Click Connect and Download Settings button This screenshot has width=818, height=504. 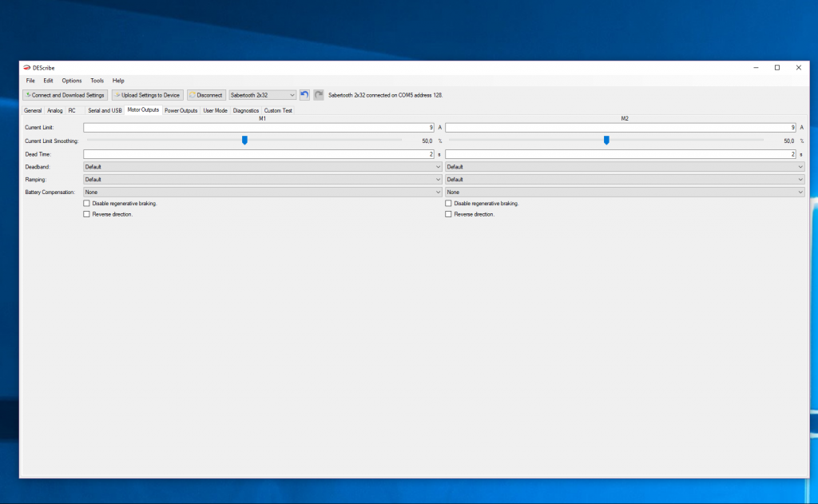point(66,95)
